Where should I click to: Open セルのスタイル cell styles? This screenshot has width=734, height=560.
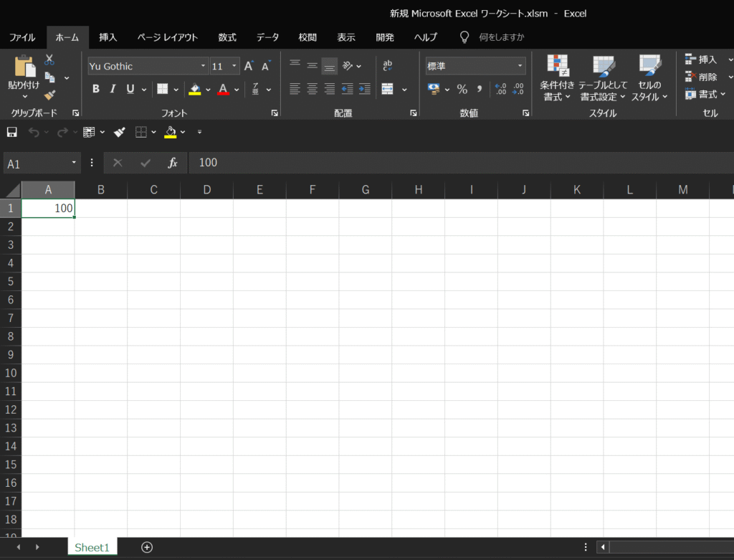(x=649, y=78)
